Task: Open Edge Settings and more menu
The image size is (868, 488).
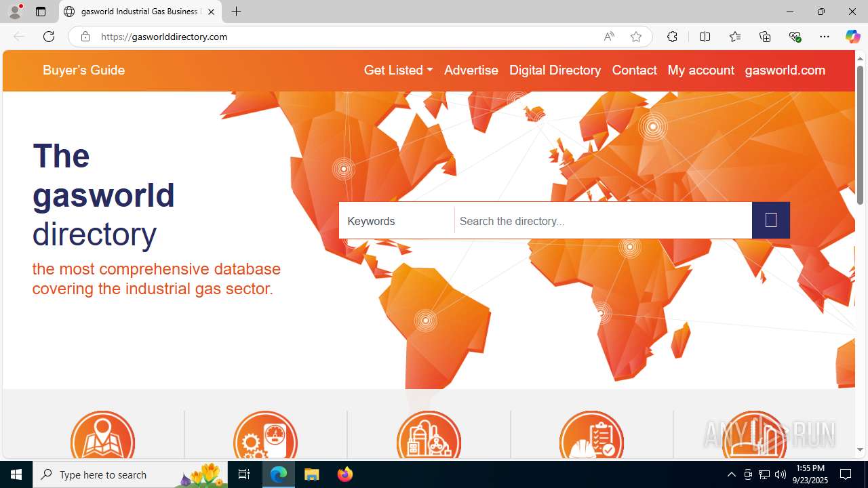Action: [825, 37]
